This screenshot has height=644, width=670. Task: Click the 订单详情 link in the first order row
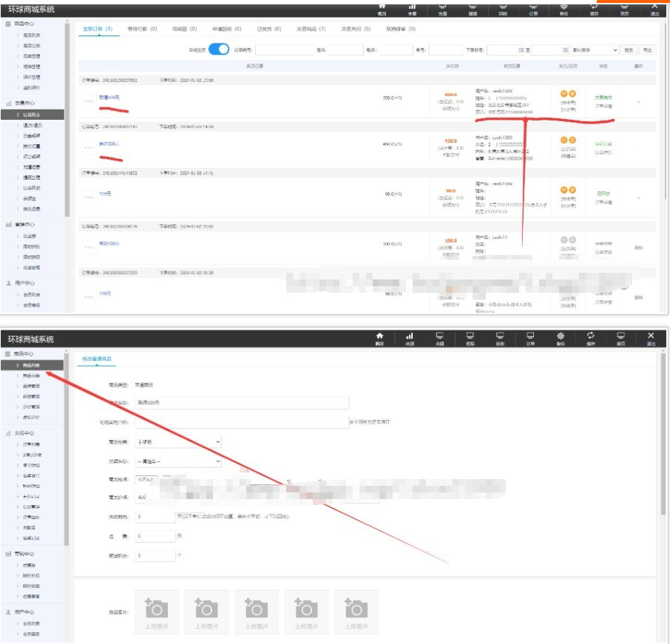tap(603, 106)
